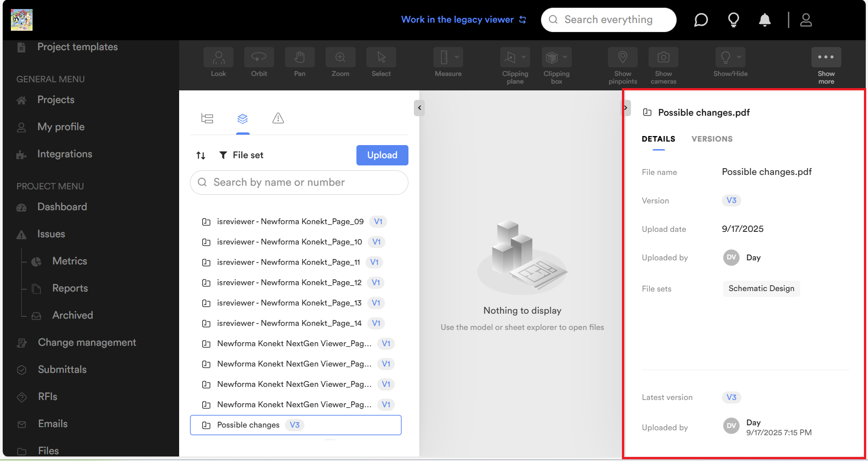Switch to the VERSIONS tab
Image resolution: width=868 pixels, height=461 pixels.
point(712,139)
